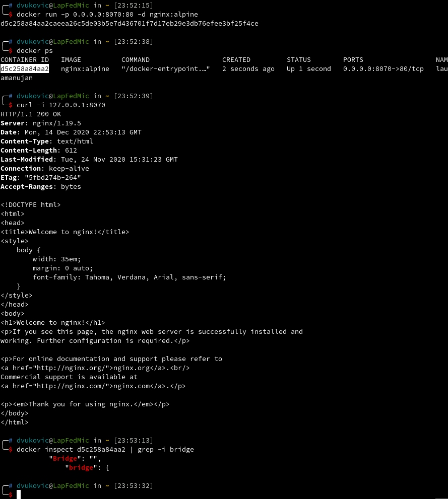The width and height of the screenshot is (448, 499).
Task: Click the STATUS column header
Action: pyautogui.click(x=299, y=60)
